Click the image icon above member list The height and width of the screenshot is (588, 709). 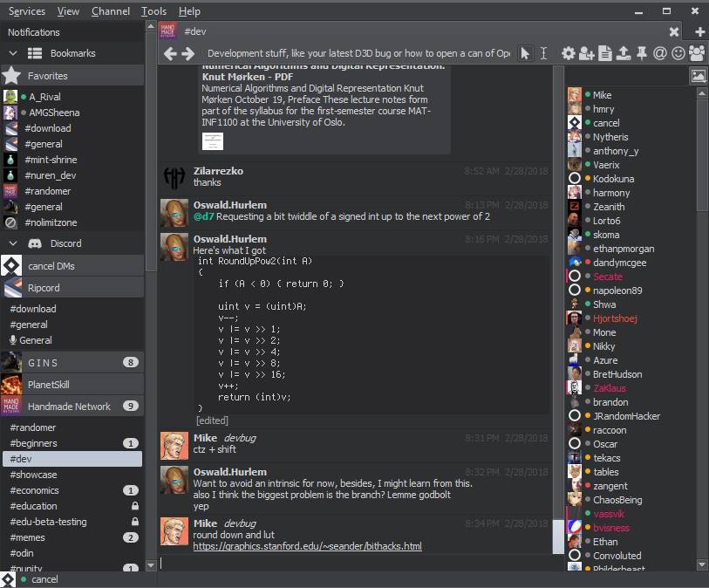(698, 76)
